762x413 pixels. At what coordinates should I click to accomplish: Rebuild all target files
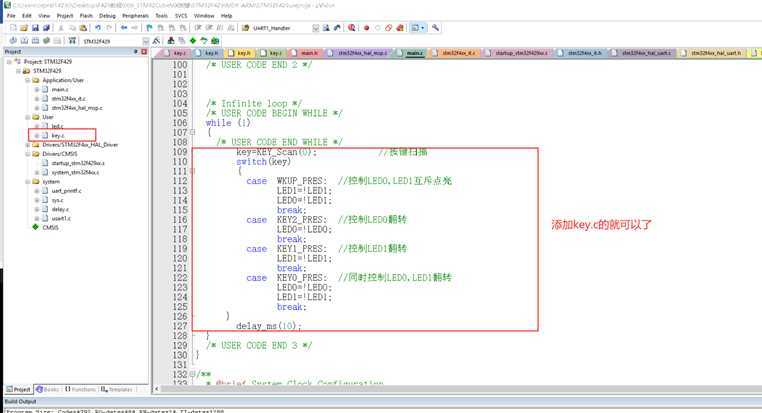coord(35,41)
